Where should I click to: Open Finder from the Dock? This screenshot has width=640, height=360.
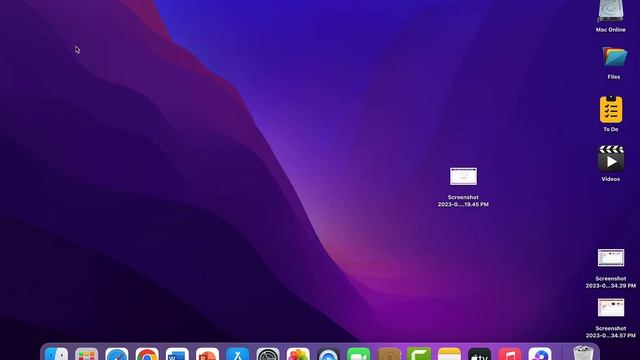point(56,354)
